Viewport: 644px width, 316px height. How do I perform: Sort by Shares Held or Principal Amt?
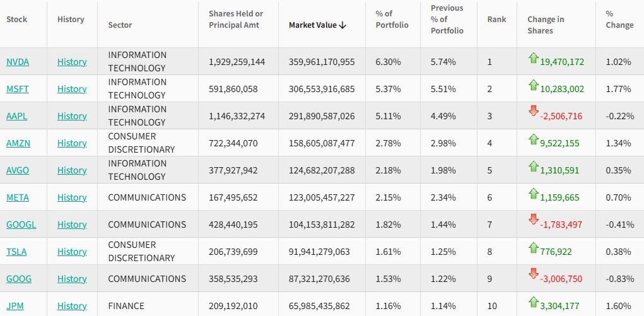click(236, 20)
